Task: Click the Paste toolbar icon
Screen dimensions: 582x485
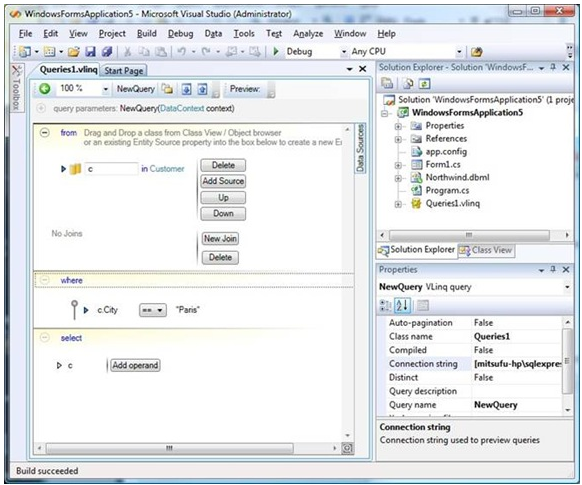Action: tap(161, 52)
